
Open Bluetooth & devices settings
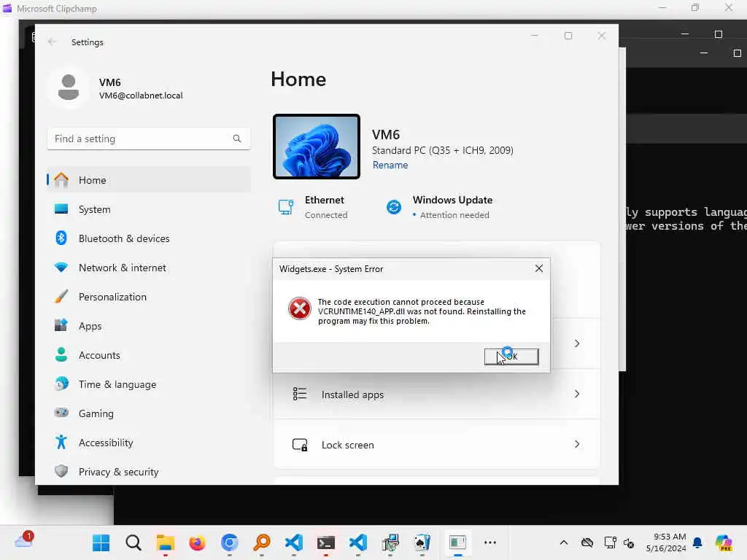(x=149, y=238)
